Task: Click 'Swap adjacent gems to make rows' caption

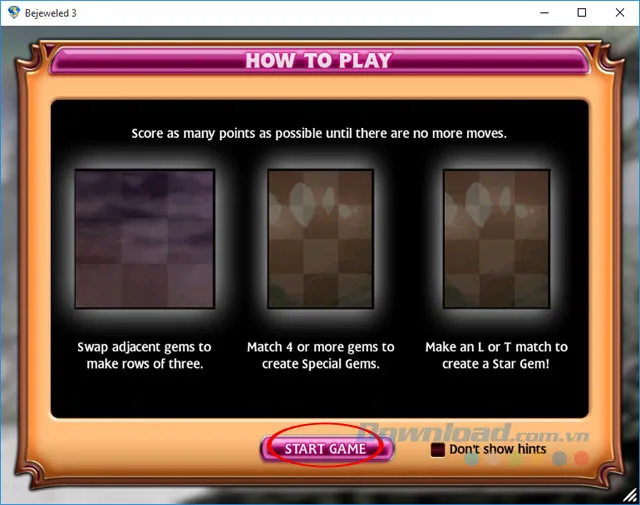Action: point(144,355)
